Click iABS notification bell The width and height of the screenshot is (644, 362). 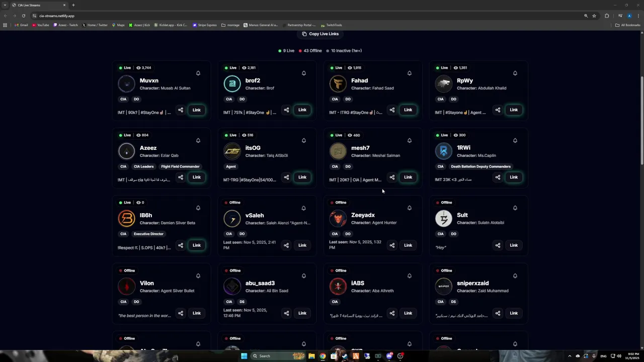click(410, 276)
